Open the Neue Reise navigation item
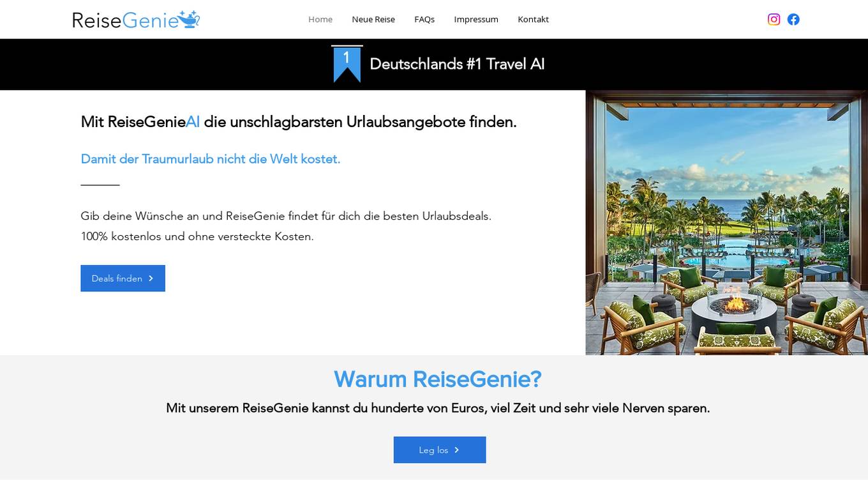 (x=373, y=19)
